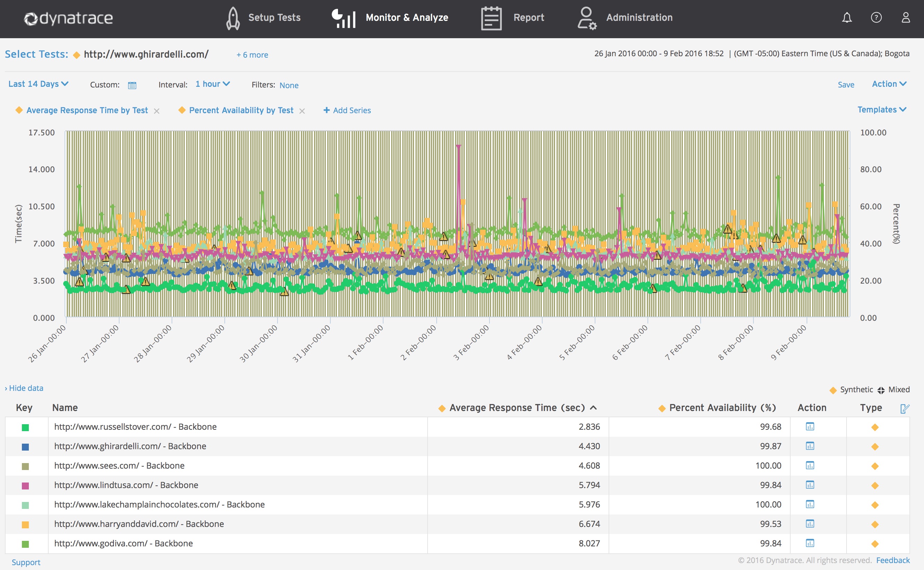Expand the Templates dropdown
Screen dimensions: 924x570
[882, 109]
